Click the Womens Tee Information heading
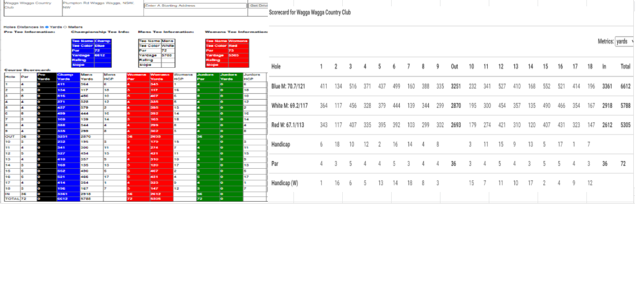Screen dimensions: 644x295 (x=236, y=32)
